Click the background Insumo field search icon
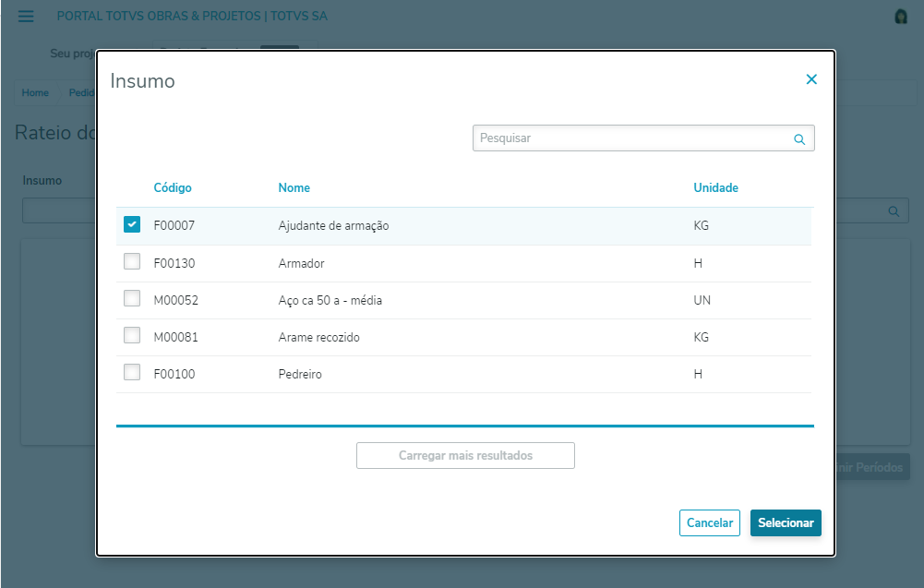The height and width of the screenshot is (588, 924). click(x=893, y=211)
